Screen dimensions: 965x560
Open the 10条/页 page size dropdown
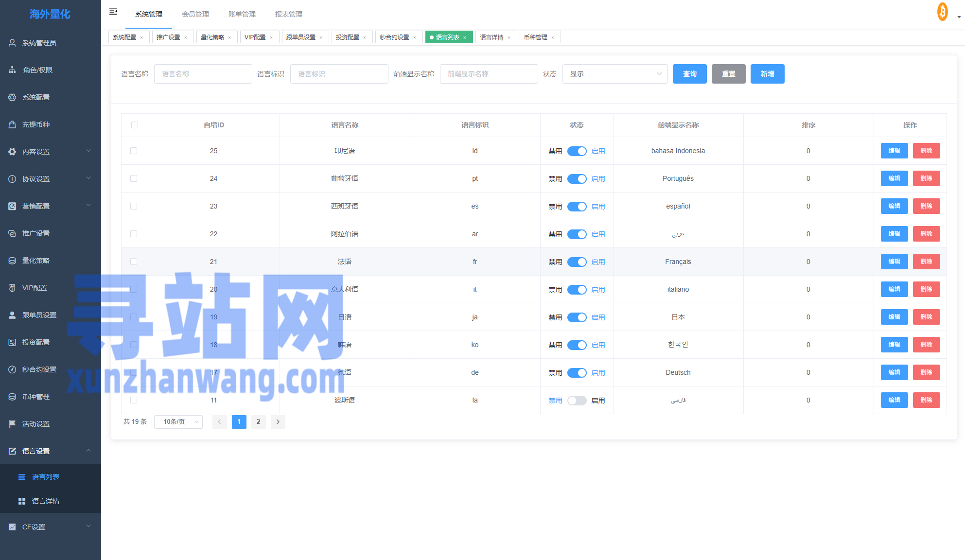click(178, 422)
